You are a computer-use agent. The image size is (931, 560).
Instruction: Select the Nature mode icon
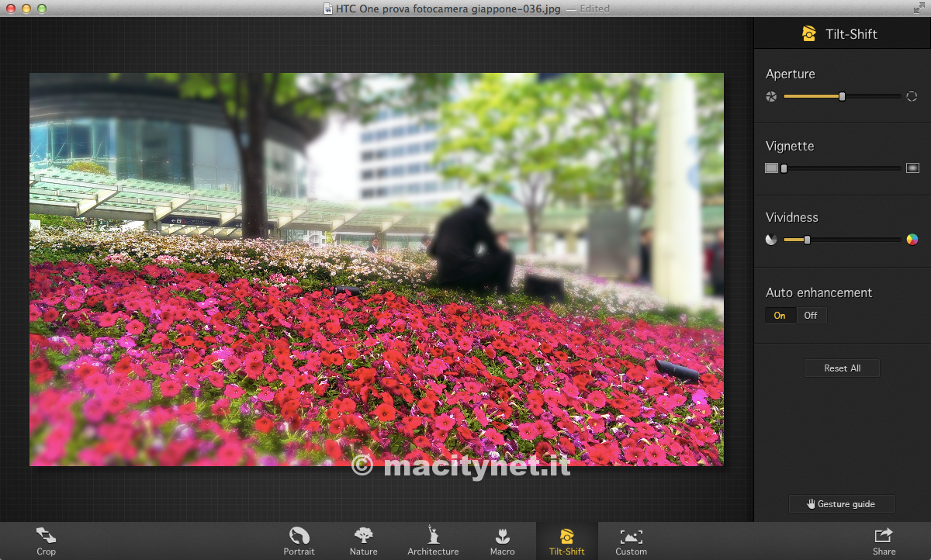point(363,535)
